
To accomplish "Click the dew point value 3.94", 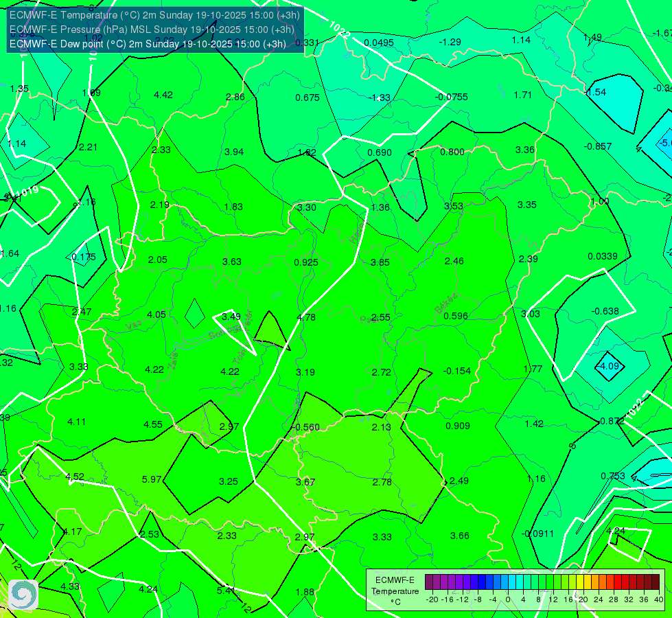I will (234, 152).
